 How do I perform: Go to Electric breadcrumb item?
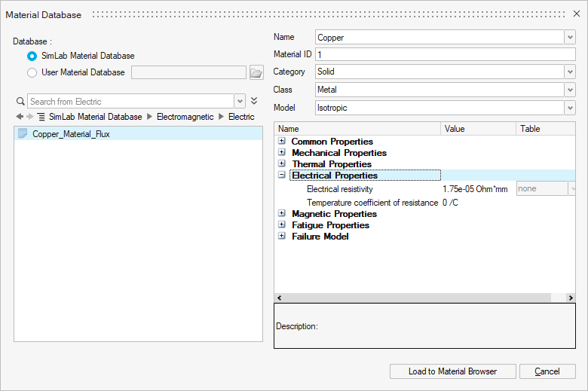click(241, 117)
